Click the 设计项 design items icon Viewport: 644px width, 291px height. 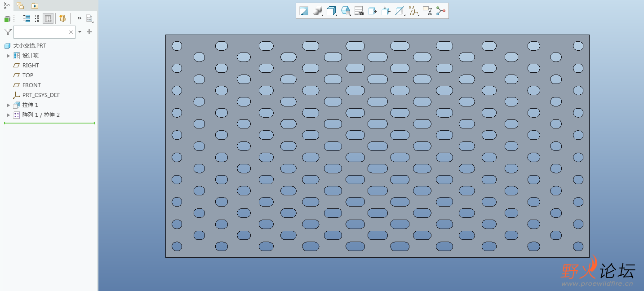pos(17,56)
